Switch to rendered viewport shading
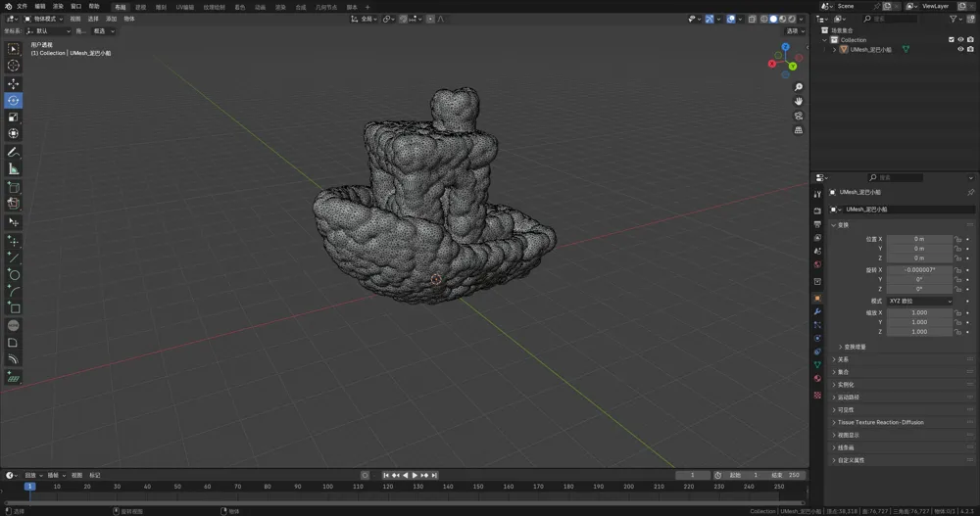The height and width of the screenshot is (516, 980). pyautogui.click(x=792, y=19)
